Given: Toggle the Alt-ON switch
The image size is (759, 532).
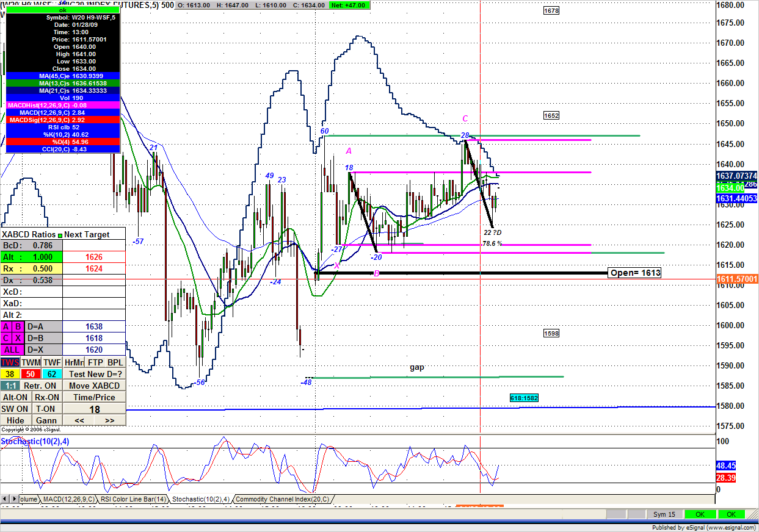Looking at the screenshot, I should (15, 397).
